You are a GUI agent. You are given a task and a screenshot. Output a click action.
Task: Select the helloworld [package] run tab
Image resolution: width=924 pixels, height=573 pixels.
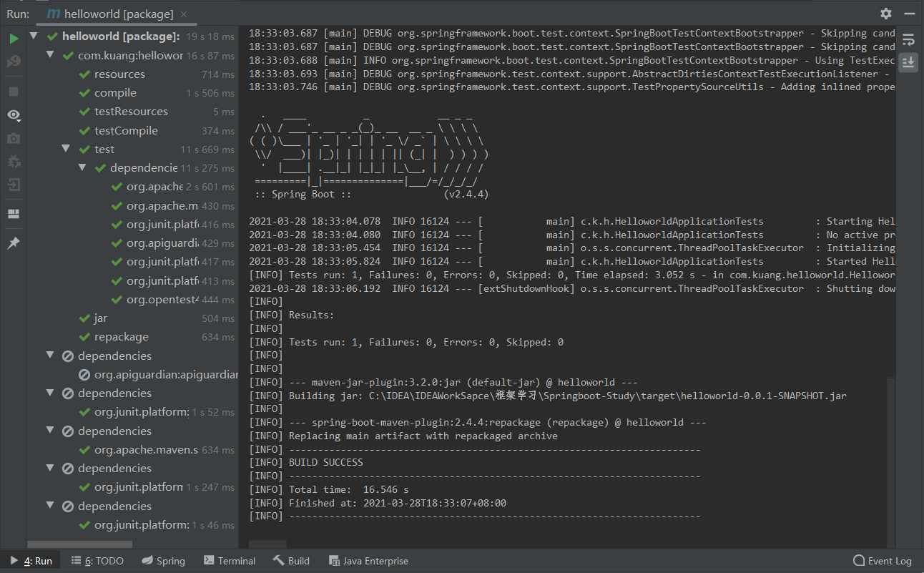pyautogui.click(x=110, y=14)
